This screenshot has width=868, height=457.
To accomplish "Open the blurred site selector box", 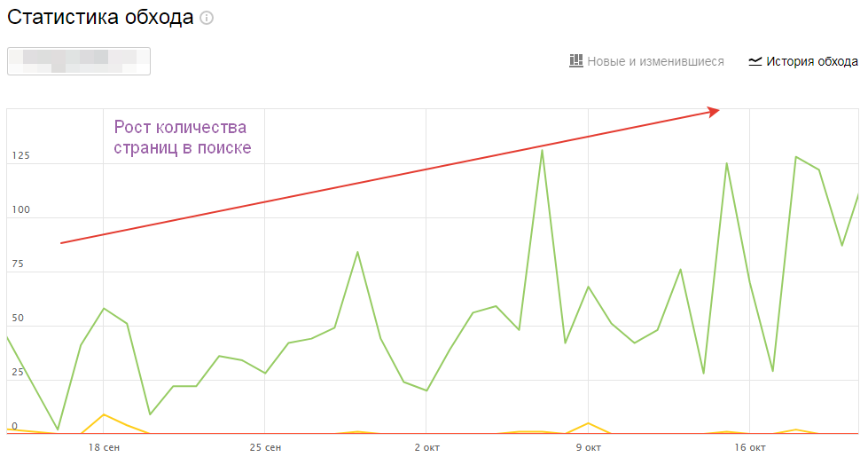I will [79, 61].
